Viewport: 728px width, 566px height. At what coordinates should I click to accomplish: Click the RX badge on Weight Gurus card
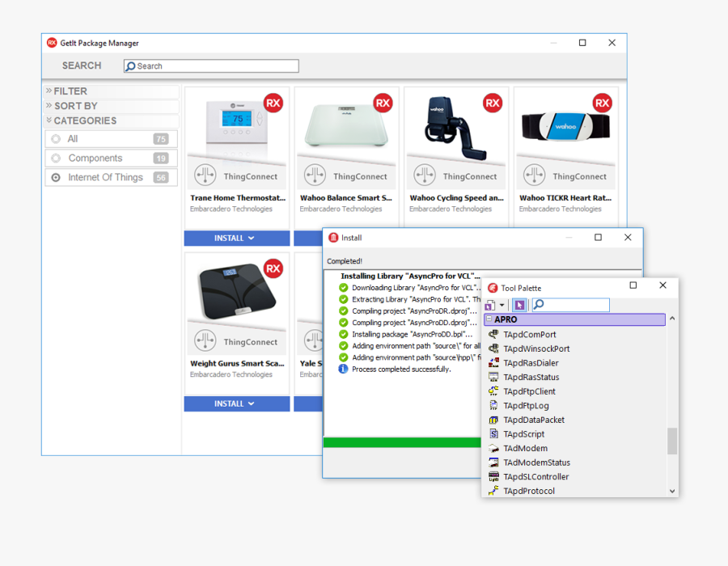(273, 268)
